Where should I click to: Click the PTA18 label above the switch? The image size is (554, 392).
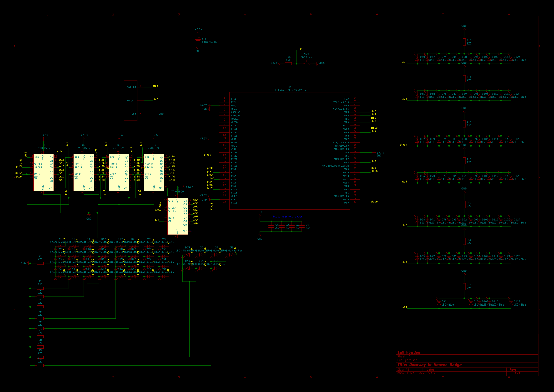click(x=300, y=49)
